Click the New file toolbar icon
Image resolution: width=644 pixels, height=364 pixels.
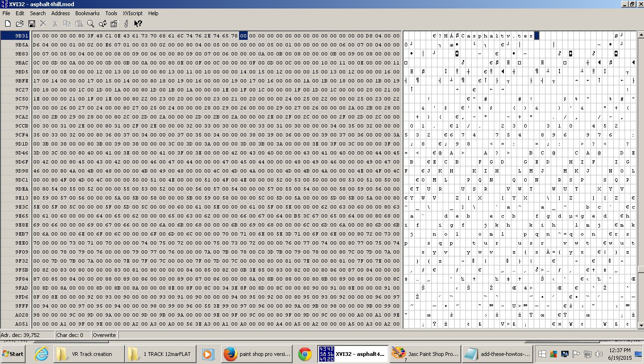(8, 23)
